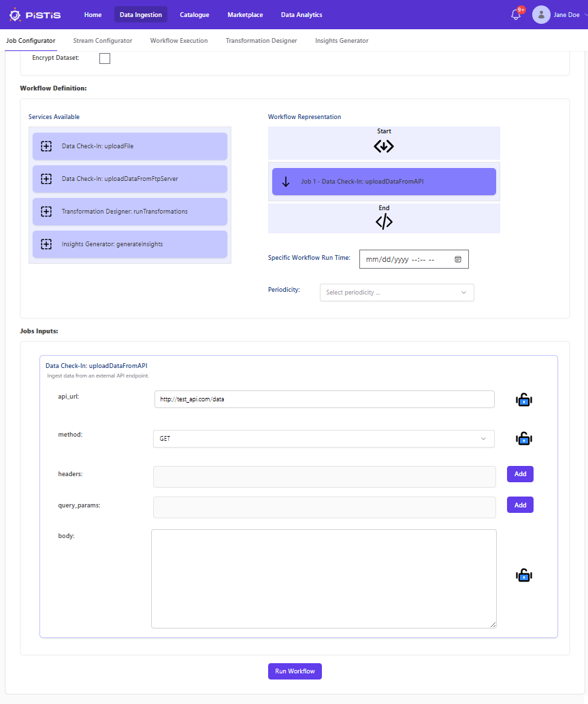Open Data Ingestion menu
Viewport: 588px width, 704px height.
point(141,15)
